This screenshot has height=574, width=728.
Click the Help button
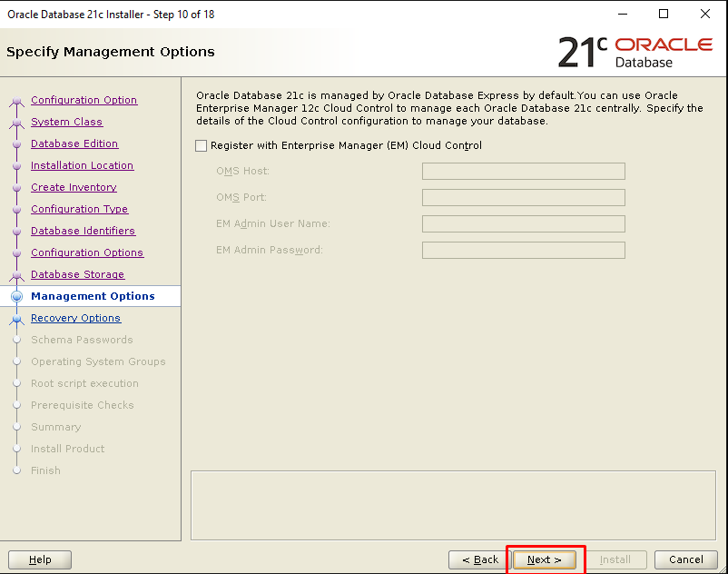point(40,559)
